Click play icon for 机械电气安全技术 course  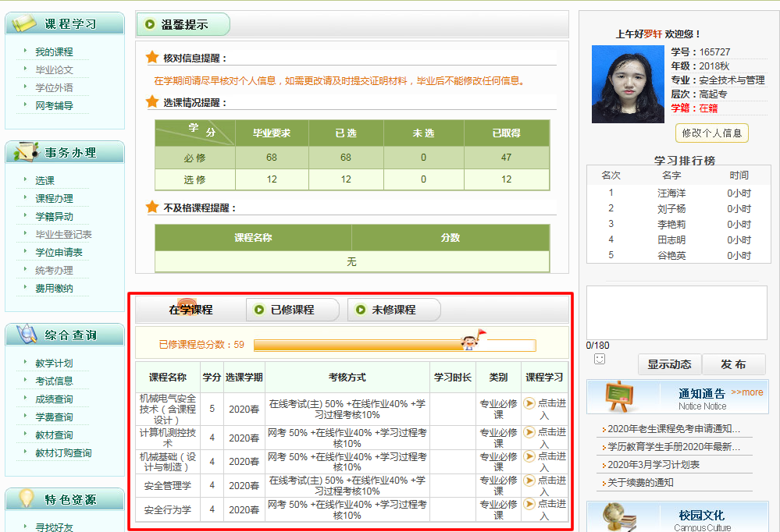529,403
